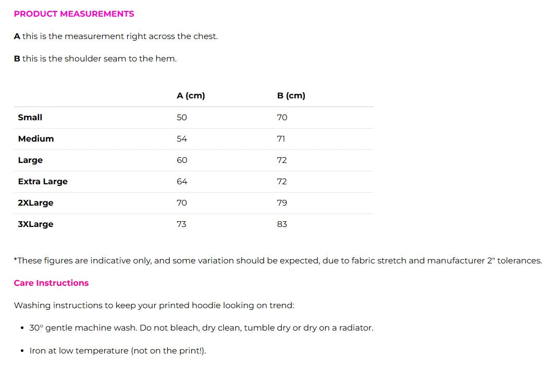Screen dimensions: 546x392
Task: Click the measurement B description text
Action: [95, 58]
